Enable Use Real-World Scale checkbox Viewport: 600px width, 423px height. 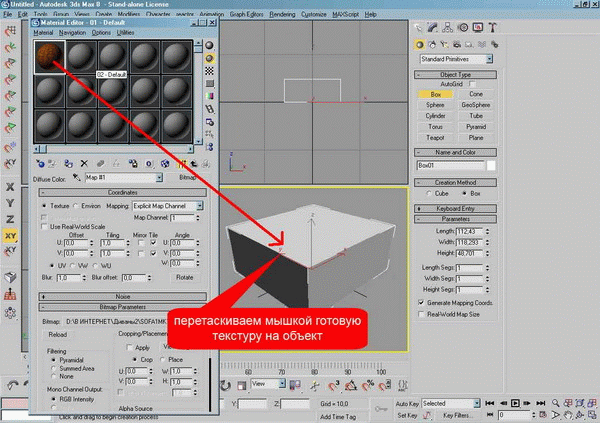pyautogui.click(x=45, y=227)
